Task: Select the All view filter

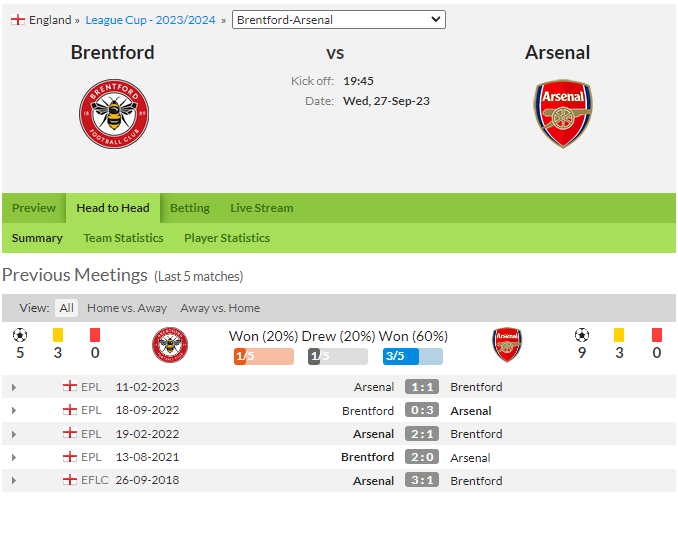Action: click(67, 308)
